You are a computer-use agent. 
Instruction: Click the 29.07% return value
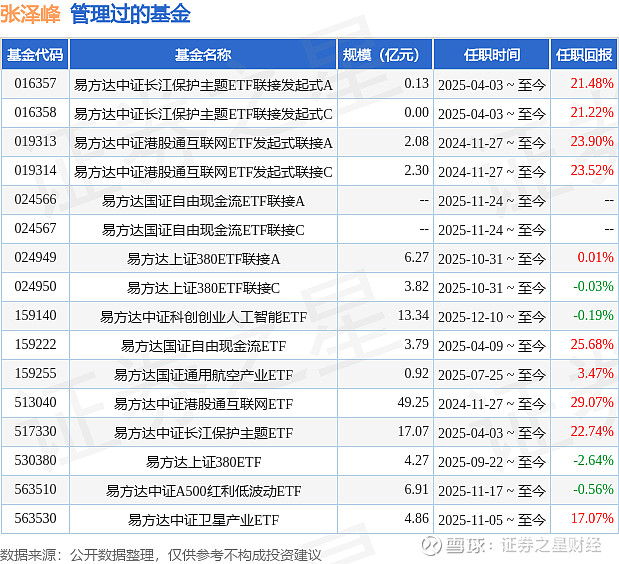[x=592, y=403]
